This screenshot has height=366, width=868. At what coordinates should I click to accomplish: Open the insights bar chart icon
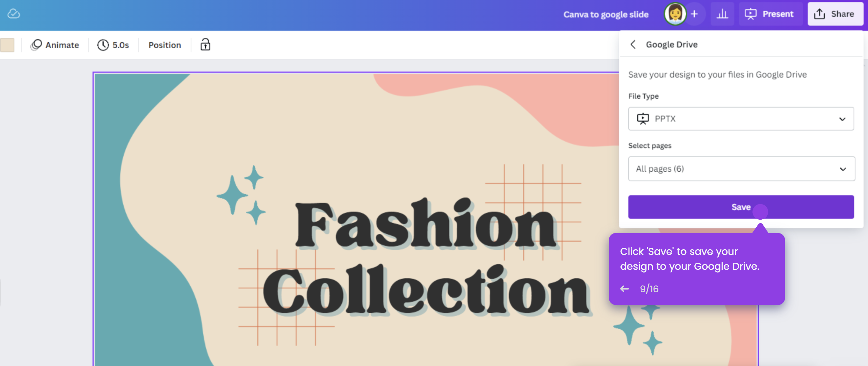tap(722, 14)
